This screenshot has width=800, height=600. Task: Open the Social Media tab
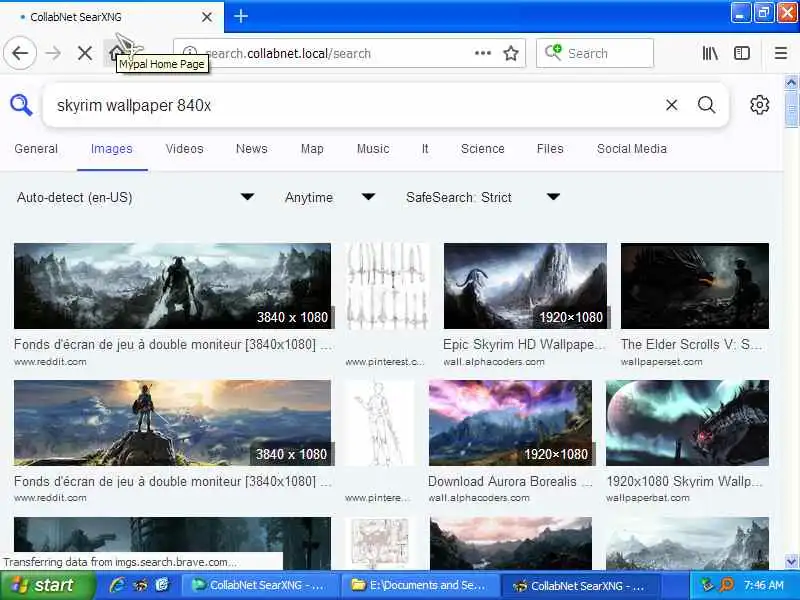pyautogui.click(x=632, y=149)
